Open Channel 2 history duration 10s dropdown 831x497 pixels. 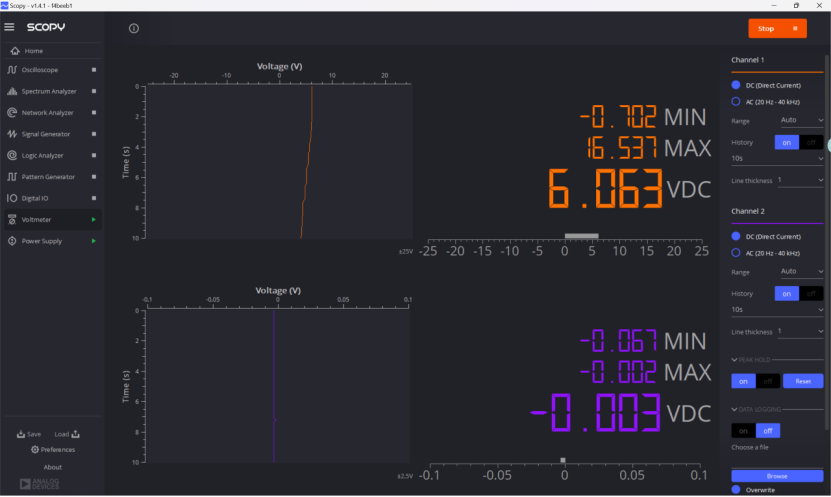pyautogui.click(x=777, y=309)
